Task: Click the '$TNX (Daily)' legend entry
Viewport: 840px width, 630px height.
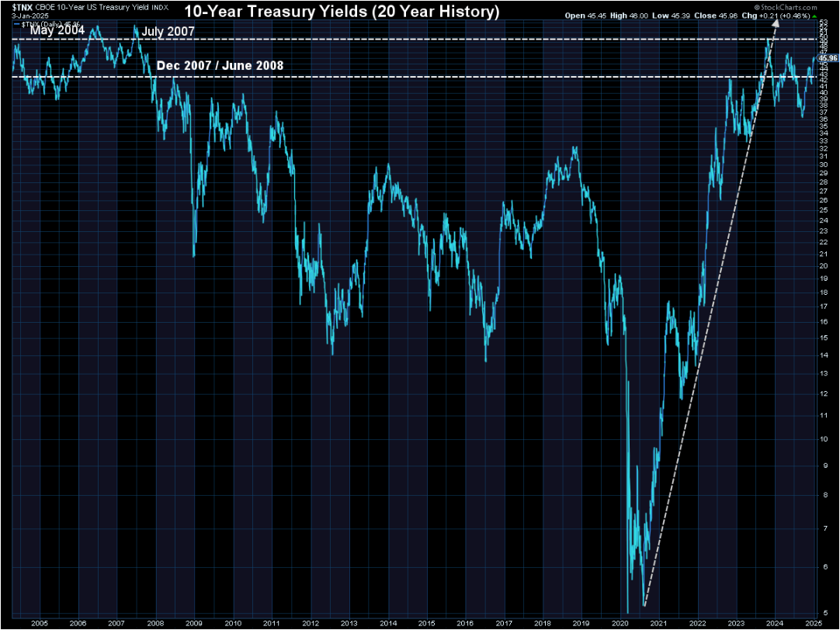Action: point(47,24)
